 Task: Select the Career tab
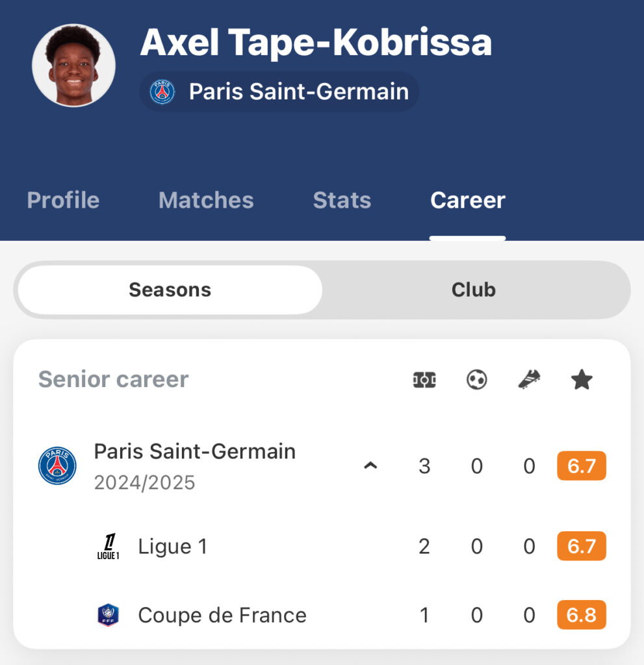[x=467, y=200]
